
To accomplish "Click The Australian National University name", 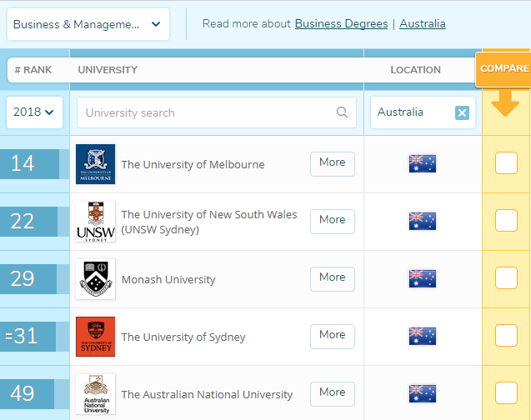I will 207,395.
